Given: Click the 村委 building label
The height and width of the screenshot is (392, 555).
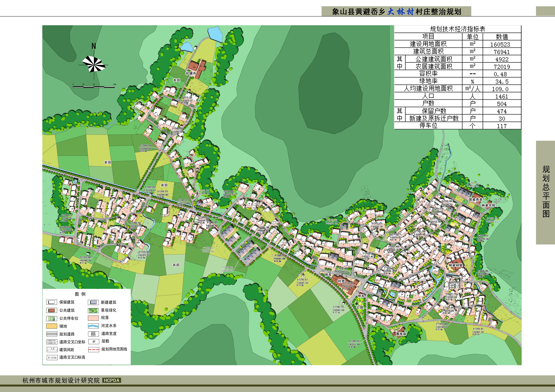Looking at the screenshot, I should tap(341, 281).
